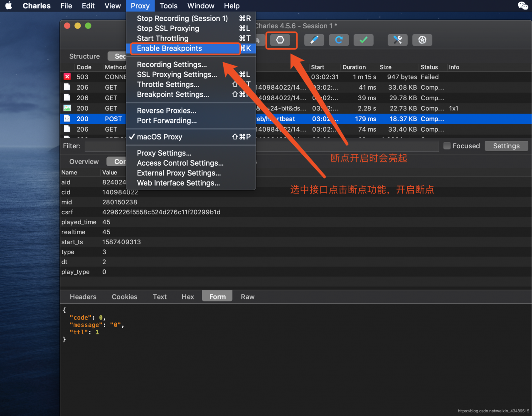
Task: Click the compose pen toolbar icon
Action: (314, 40)
